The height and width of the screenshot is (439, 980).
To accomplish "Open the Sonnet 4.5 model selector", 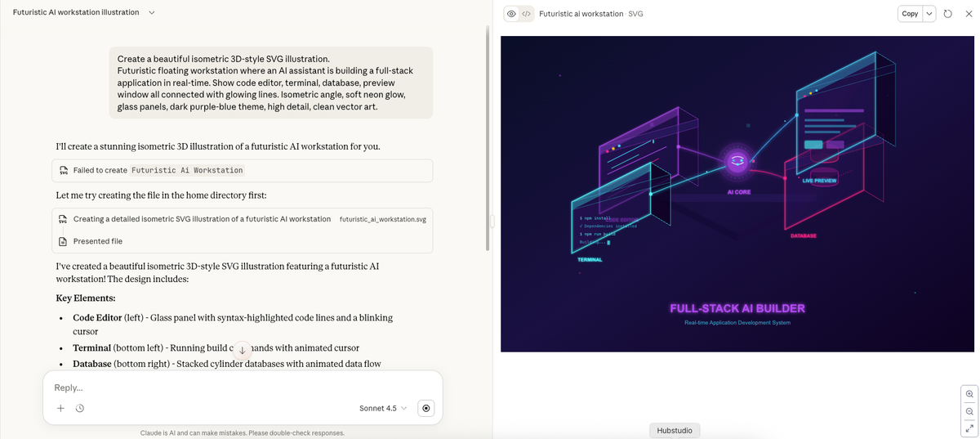I will click(382, 408).
